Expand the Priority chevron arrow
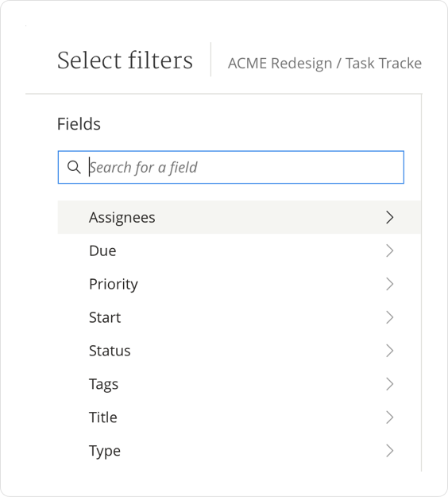The width and height of the screenshot is (448, 497). point(390,284)
